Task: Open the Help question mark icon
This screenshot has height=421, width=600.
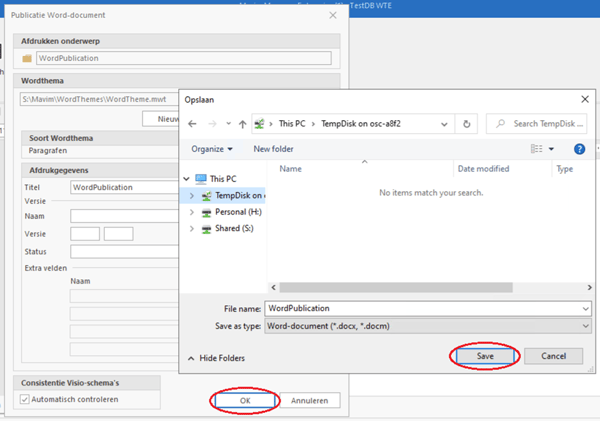Action: pyautogui.click(x=579, y=149)
